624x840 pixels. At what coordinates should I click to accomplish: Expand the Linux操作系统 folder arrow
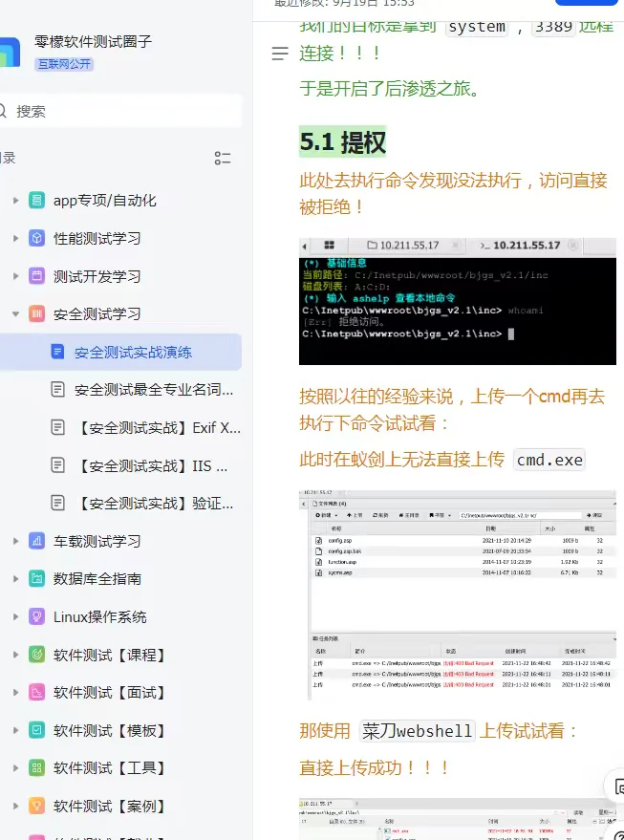15,616
